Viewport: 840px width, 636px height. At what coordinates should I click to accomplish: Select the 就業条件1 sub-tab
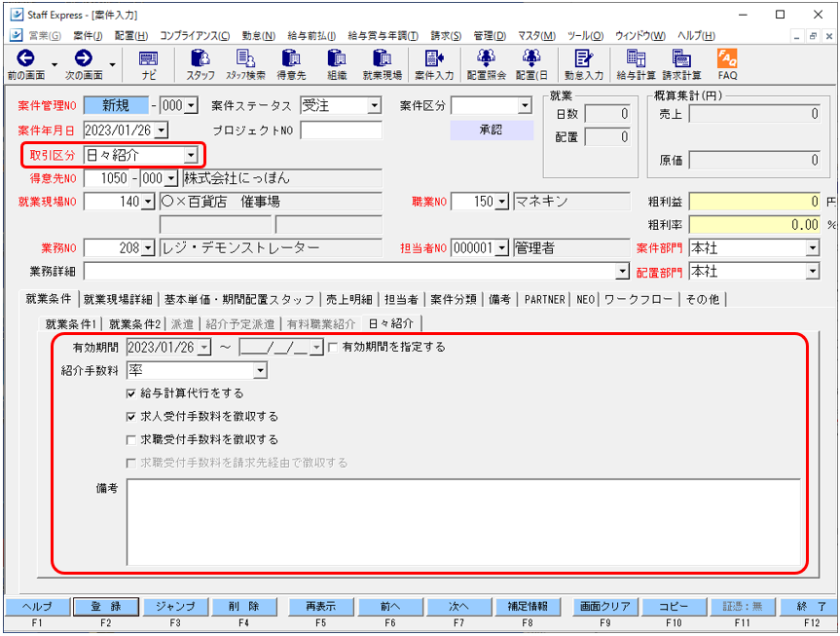[x=71, y=324]
